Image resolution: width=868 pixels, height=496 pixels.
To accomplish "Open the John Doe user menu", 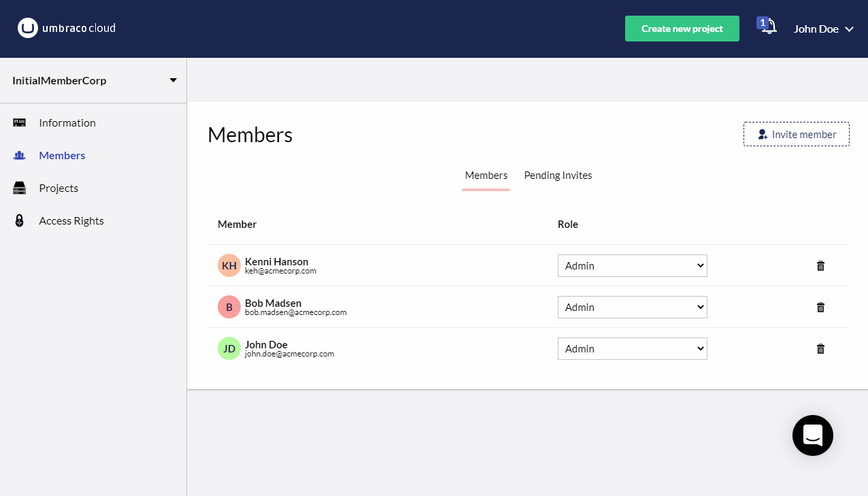I will (x=823, y=29).
